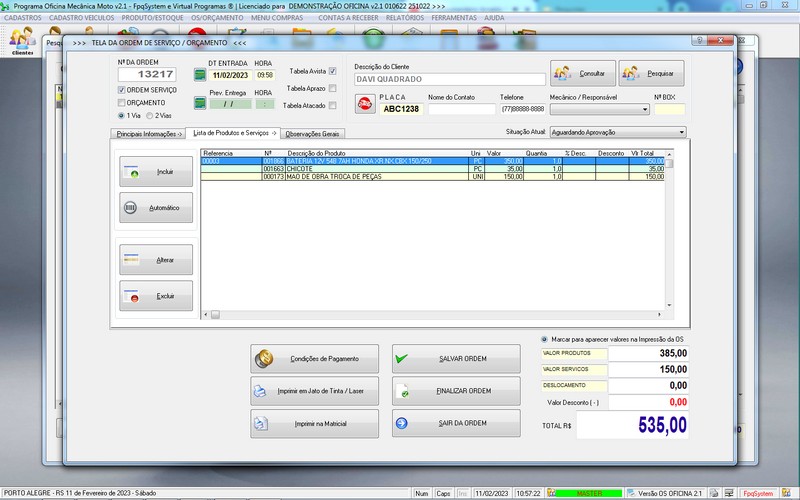Enable the Tabela Atacado checkbox

click(x=333, y=106)
